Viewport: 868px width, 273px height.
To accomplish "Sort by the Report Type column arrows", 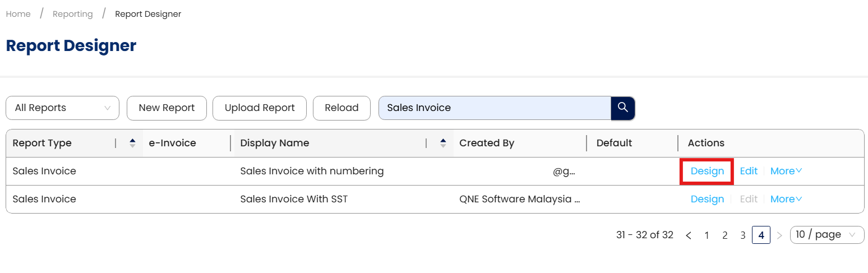I will tap(132, 143).
